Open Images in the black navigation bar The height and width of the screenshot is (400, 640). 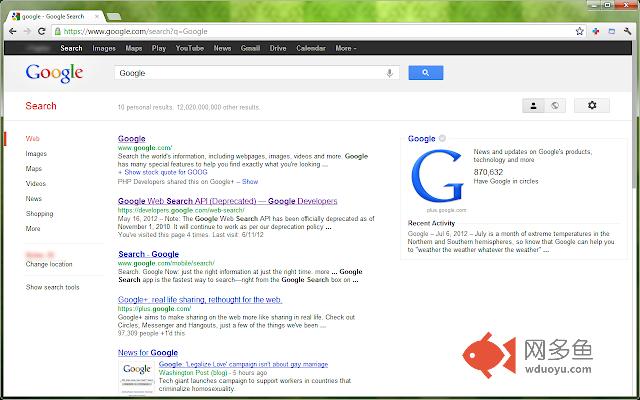pos(104,48)
